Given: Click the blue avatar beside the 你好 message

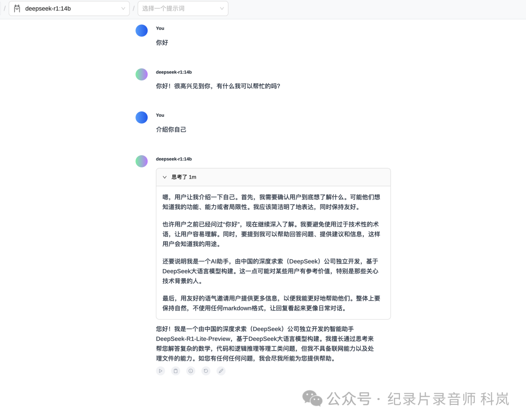Looking at the screenshot, I should point(142,31).
